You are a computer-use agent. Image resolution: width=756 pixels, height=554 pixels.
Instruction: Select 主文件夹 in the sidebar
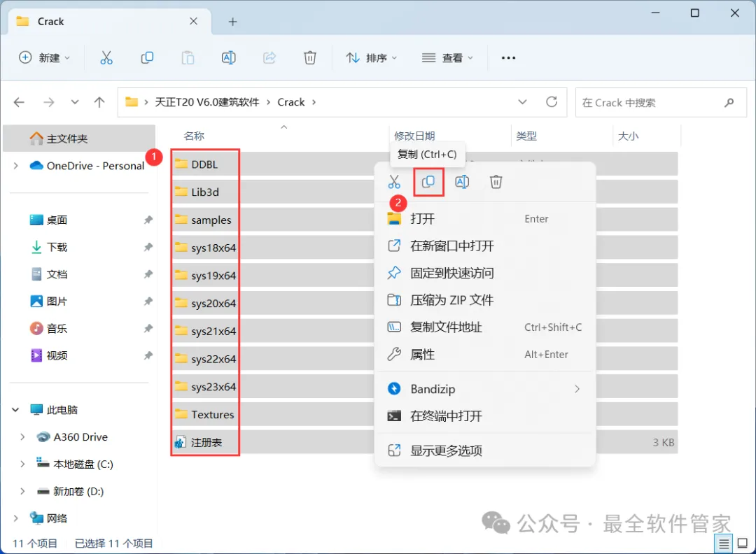(79, 138)
